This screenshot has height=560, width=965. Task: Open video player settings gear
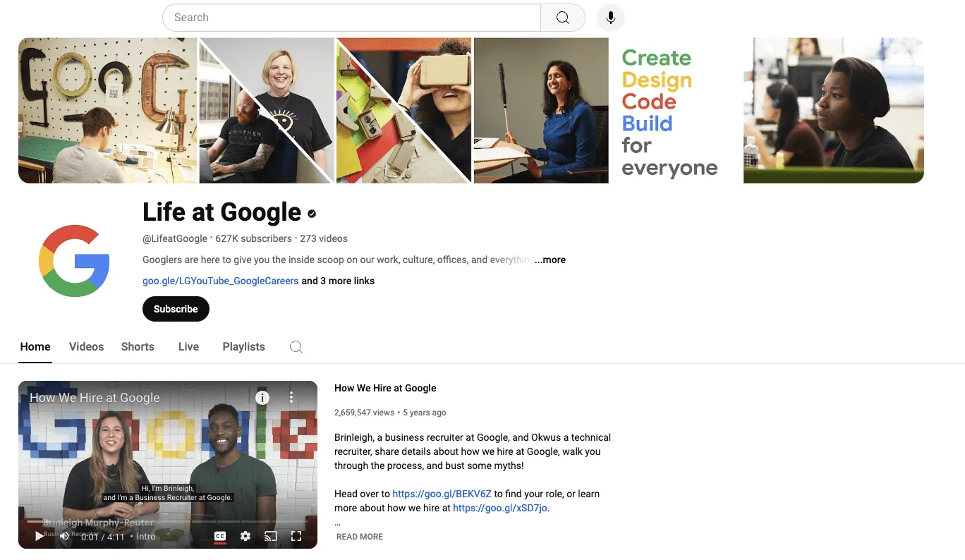pyautogui.click(x=245, y=537)
